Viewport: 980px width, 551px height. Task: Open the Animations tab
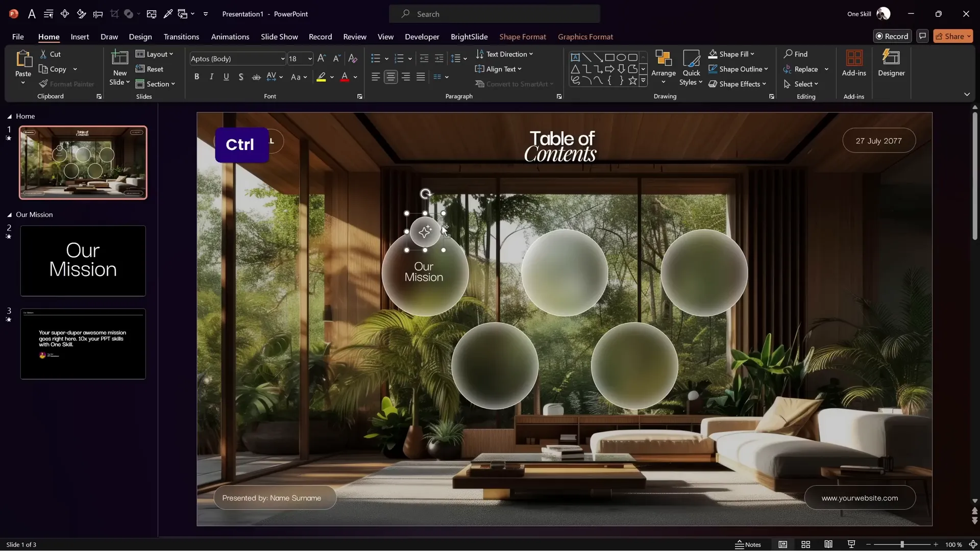point(230,37)
